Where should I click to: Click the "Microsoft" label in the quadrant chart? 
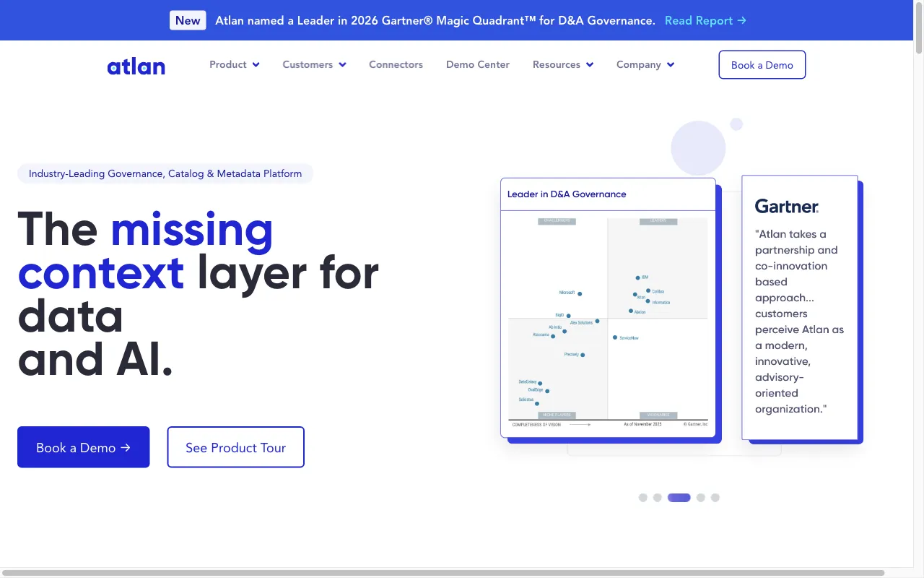coord(567,293)
